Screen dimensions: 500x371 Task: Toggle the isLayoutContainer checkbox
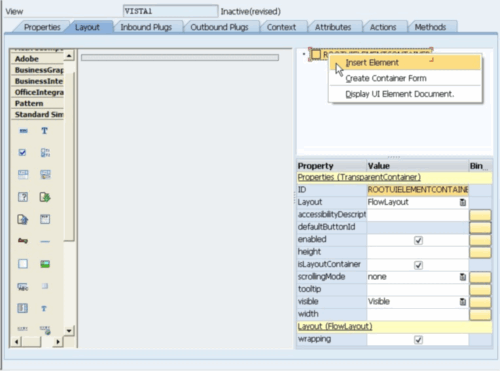418,265
